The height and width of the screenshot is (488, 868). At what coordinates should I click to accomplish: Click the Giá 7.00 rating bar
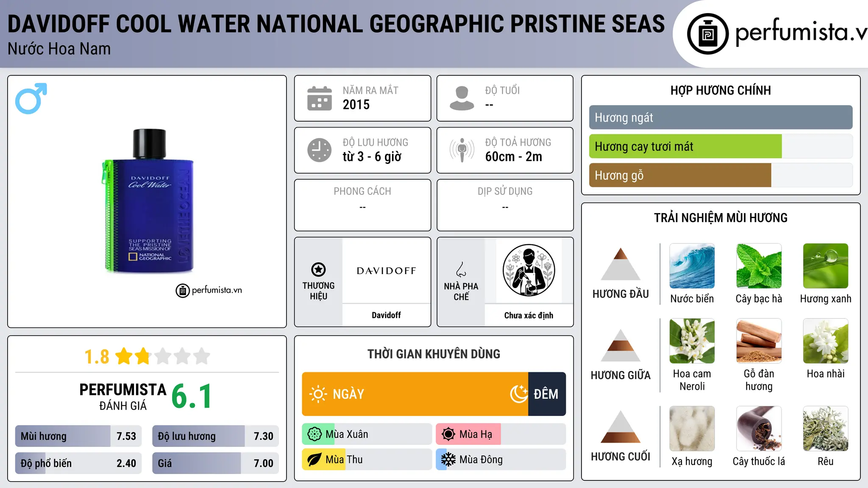point(215,463)
